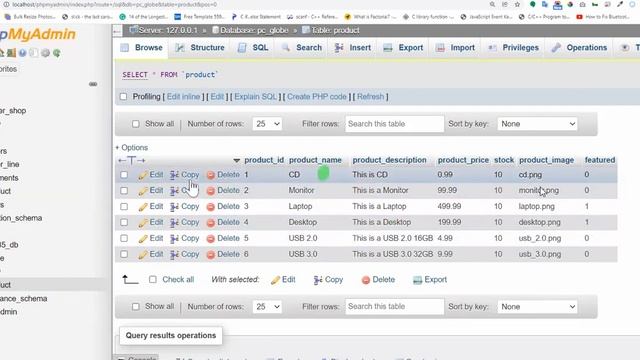Open the Search tab
This screenshot has height=360, width=640.
[x=302, y=48]
